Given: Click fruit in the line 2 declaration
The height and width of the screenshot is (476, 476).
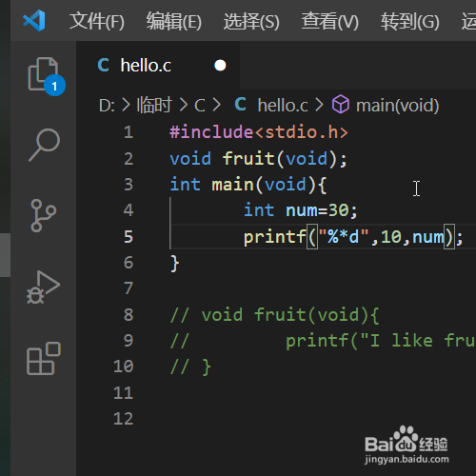Looking at the screenshot, I should 248,158.
